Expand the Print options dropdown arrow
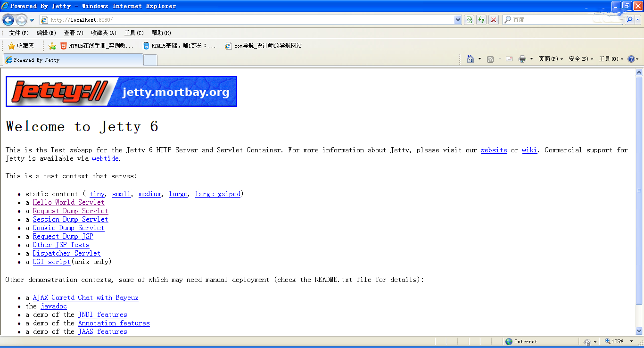This screenshot has height=348, width=644. pos(531,59)
